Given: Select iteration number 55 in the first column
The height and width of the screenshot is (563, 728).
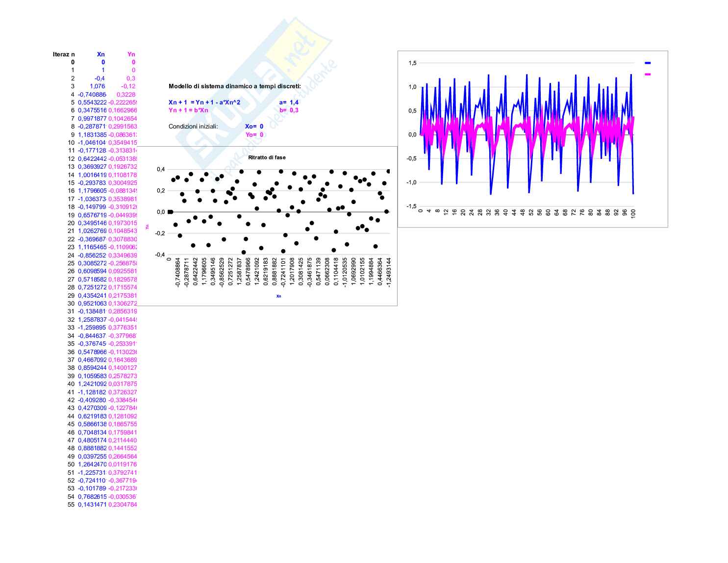Looking at the screenshot, I should pos(71,505).
